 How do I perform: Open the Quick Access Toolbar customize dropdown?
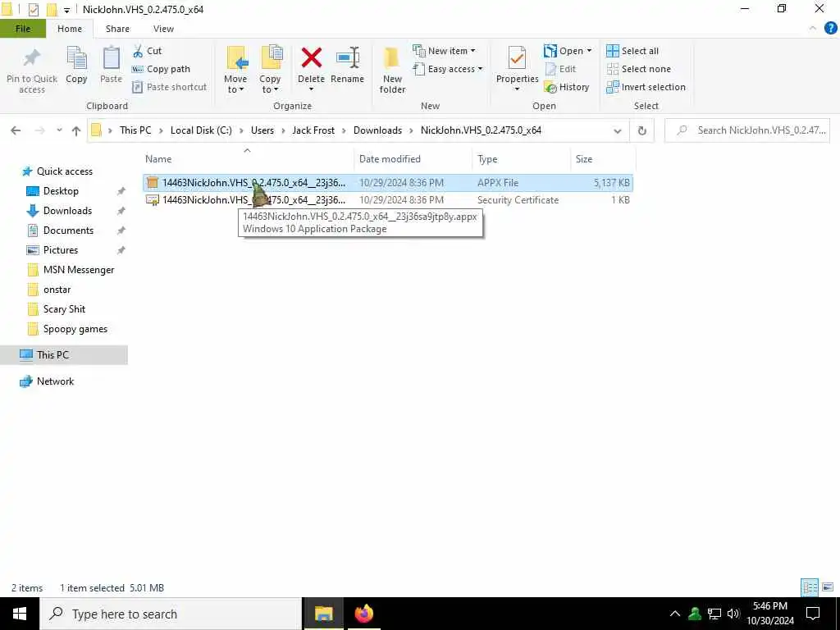(x=66, y=10)
